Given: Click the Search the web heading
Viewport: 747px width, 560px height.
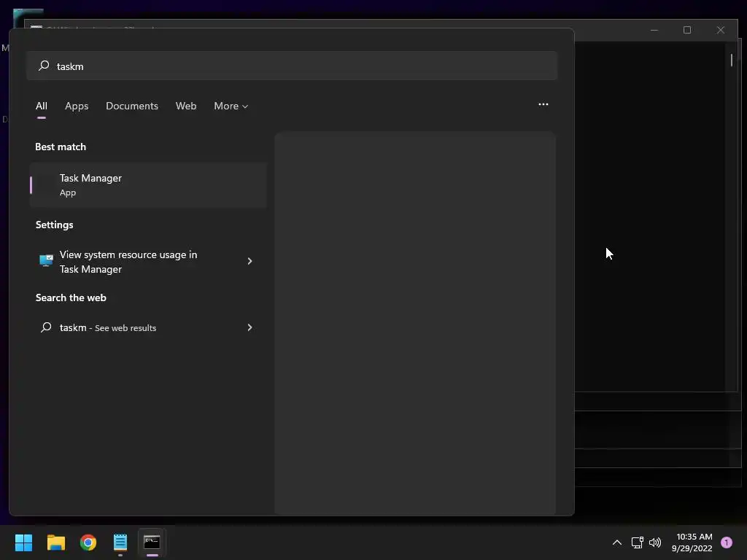Looking at the screenshot, I should tap(71, 297).
